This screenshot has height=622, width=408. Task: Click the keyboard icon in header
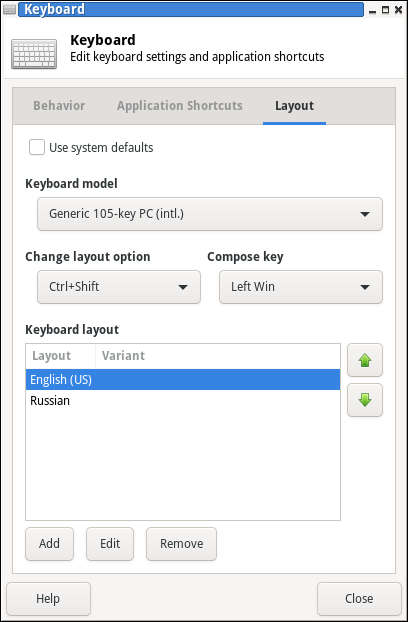pos(34,54)
